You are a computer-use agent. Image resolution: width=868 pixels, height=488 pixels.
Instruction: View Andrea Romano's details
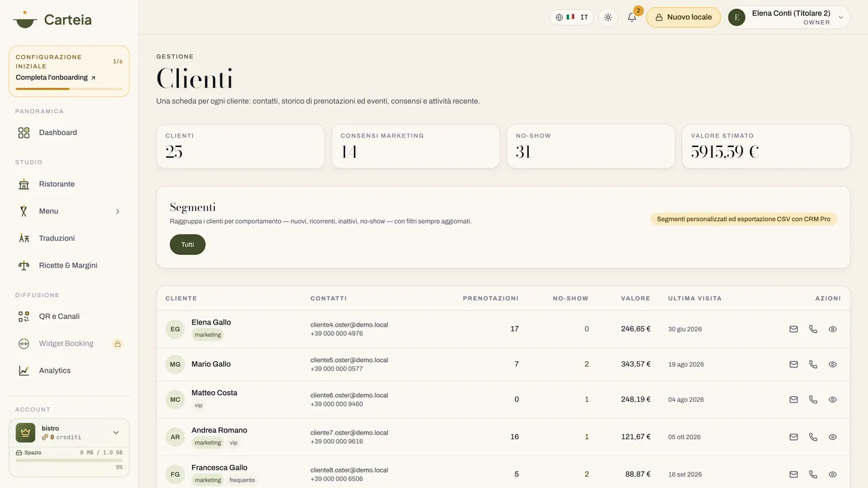tap(833, 437)
